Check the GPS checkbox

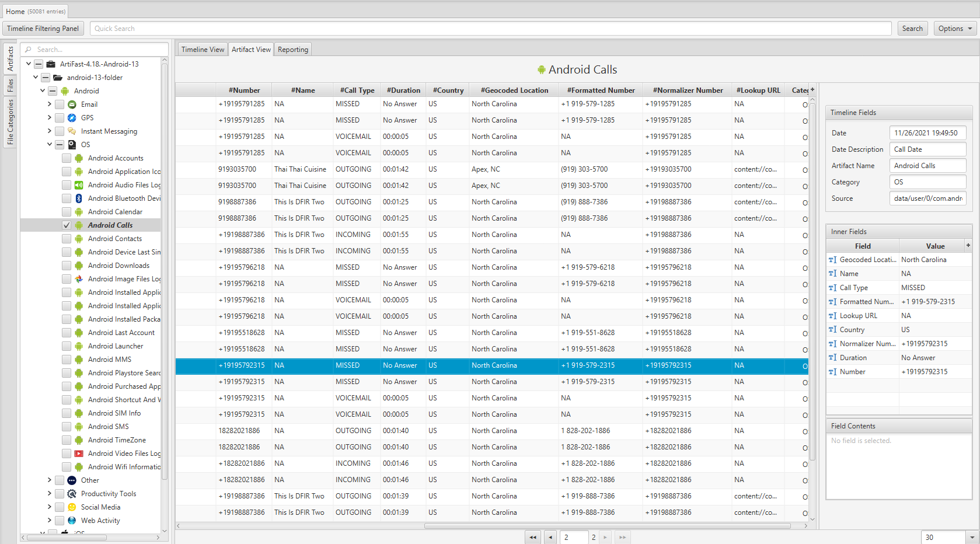tap(60, 118)
